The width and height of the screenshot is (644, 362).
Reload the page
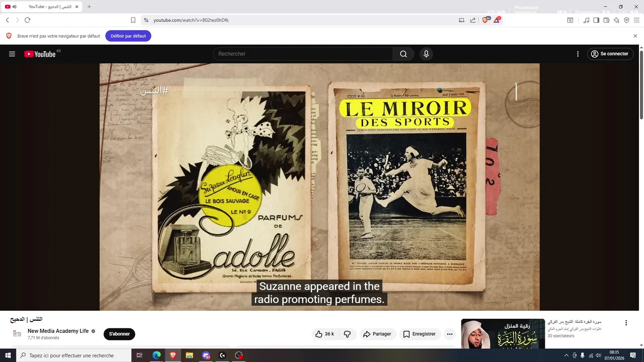pyautogui.click(x=27, y=20)
